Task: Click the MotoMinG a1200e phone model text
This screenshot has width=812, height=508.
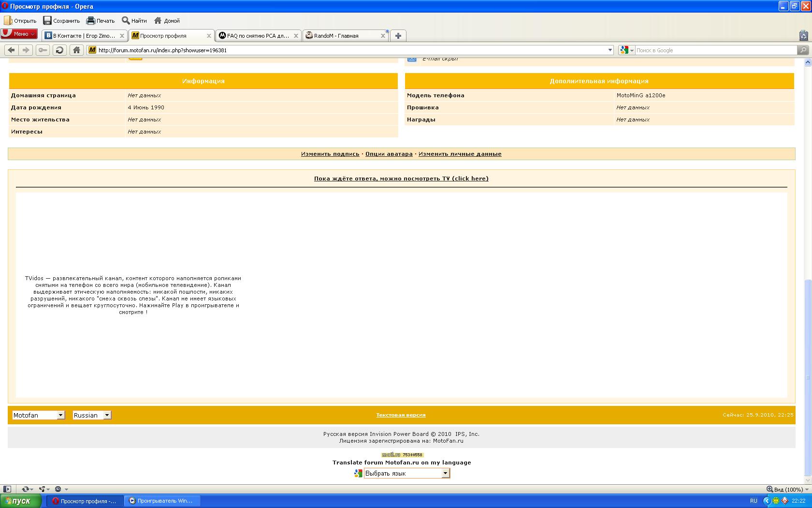Action: click(641, 95)
